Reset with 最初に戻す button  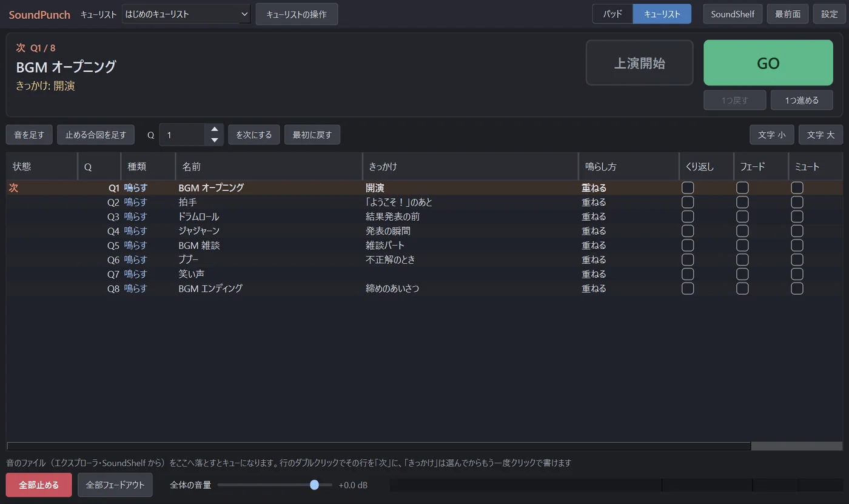pyautogui.click(x=312, y=135)
